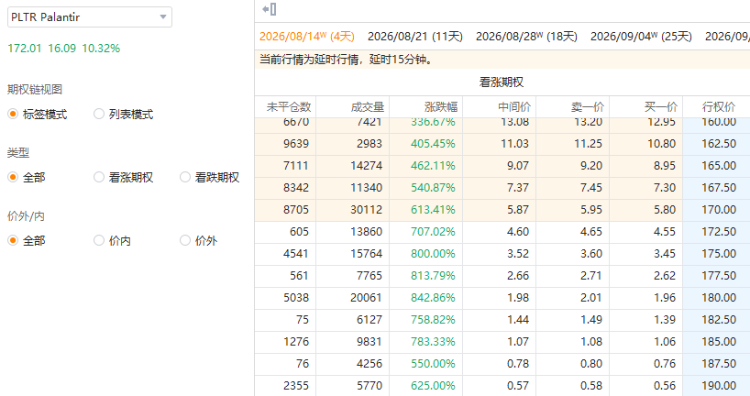The width and height of the screenshot is (750, 396).
Task: Click change value 613.41%
Action: tap(433, 209)
